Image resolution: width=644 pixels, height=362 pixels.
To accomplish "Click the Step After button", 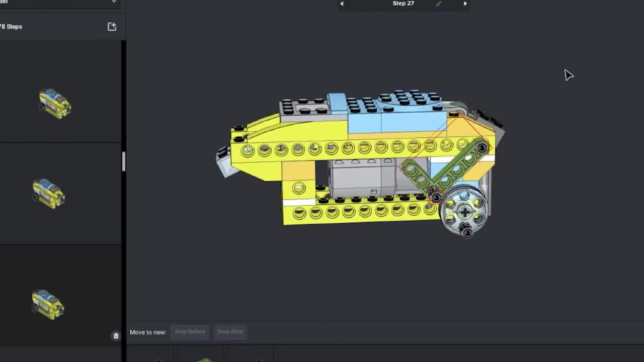I will tap(230, 331).
